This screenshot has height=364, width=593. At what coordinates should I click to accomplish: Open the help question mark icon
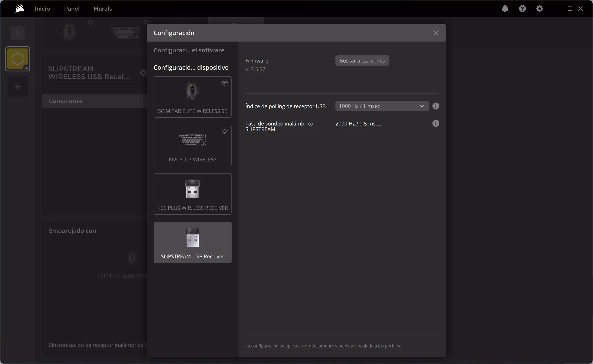(x=522, y=9)
